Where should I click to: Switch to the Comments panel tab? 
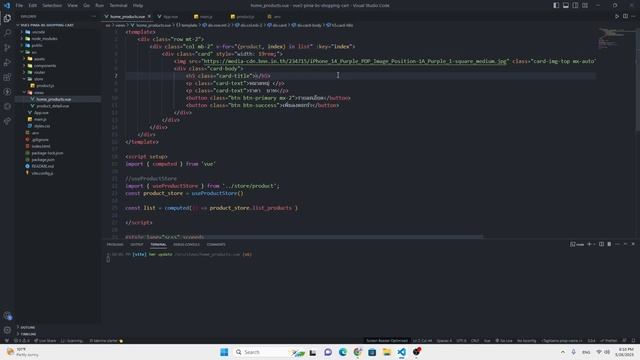[216, 244]
